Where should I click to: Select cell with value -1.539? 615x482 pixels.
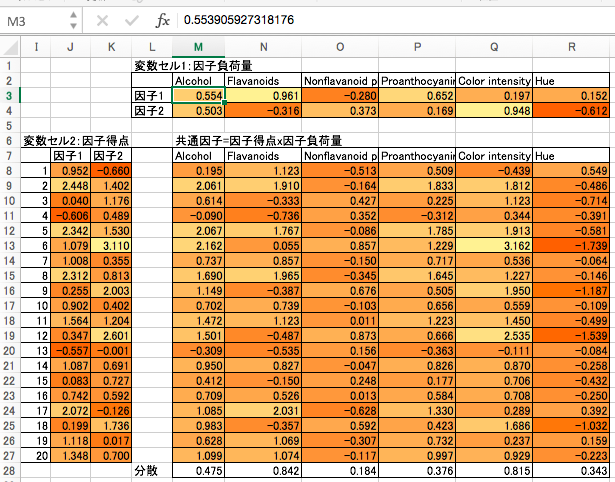click(x=571, y=336)
